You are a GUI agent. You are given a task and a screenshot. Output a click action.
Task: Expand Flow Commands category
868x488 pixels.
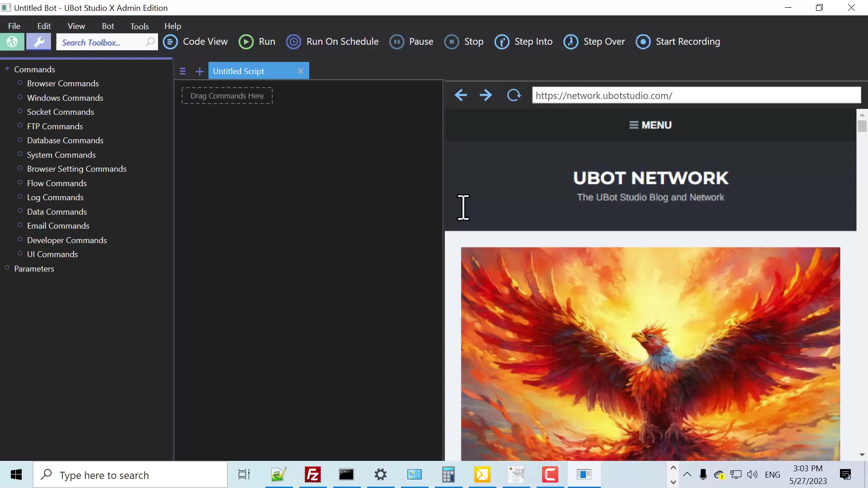pyautogui.click(x=20, y=183)
